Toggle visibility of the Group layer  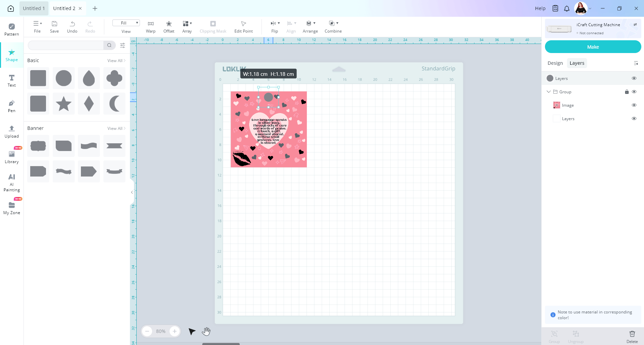pyautogui.click(x=634, y=92)
